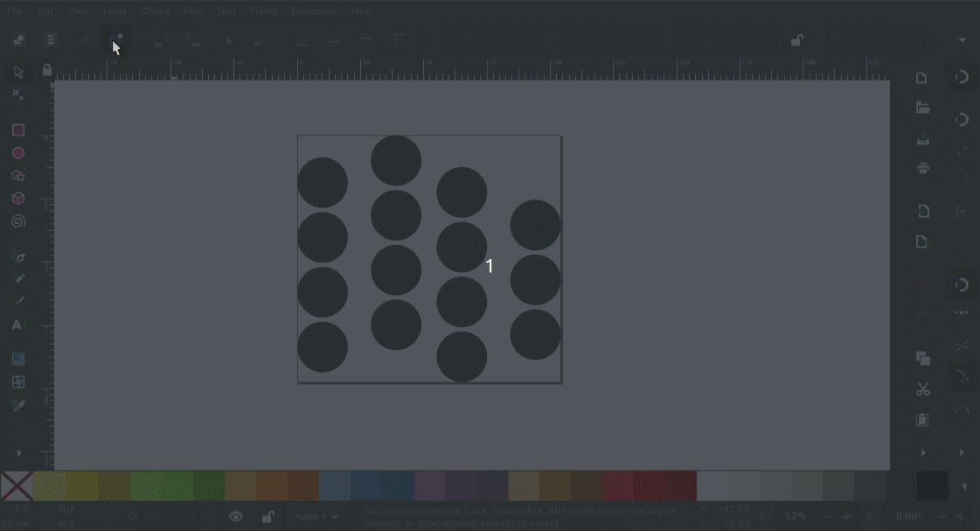980x531 pixels.
Task: Click the Cut scissors icon
Action: coord(922,389)
